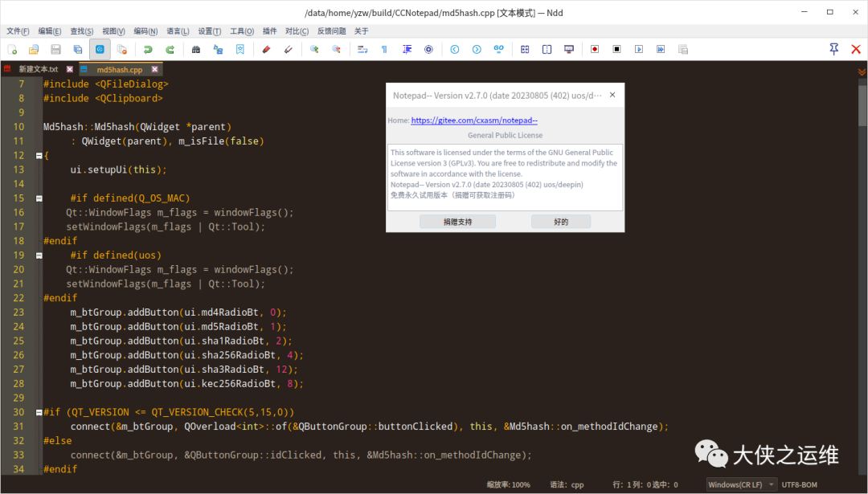The image size is (868, 494).
Task: Click the red X icon on toolbar
Action: (856, 49)
